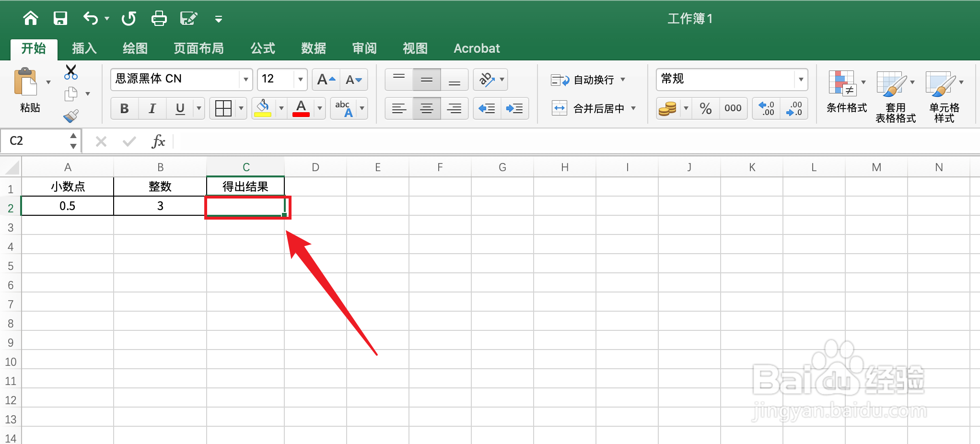The height and width of the screenshot is (444, 980).
Task: Toggle bold formatting
Action: 124,108
